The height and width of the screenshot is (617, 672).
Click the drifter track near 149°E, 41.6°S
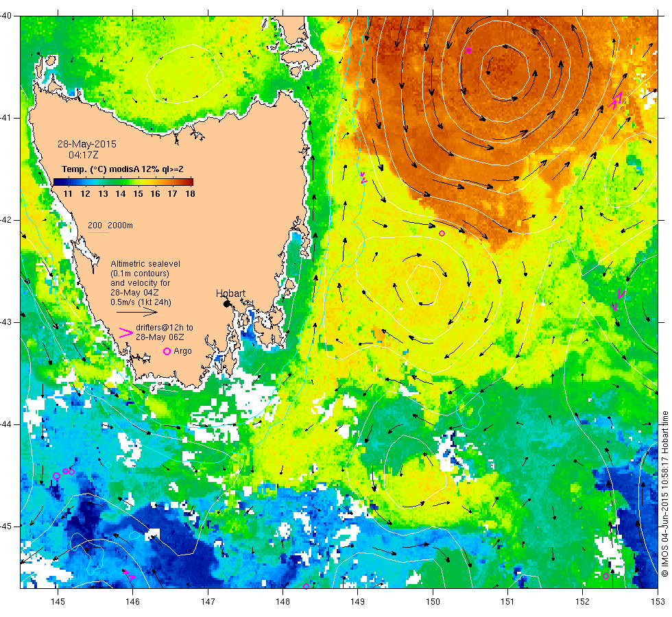click(x=363, y=178)
